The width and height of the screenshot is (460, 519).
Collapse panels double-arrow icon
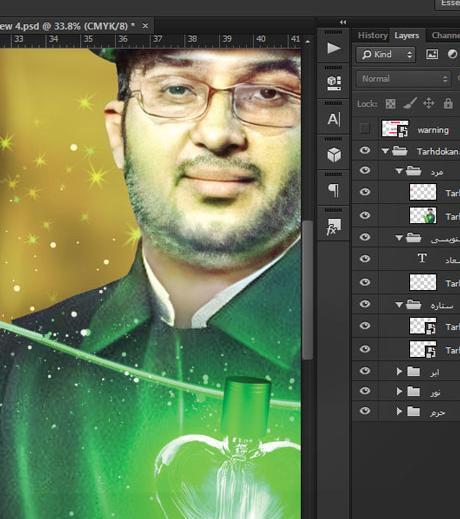343,22
